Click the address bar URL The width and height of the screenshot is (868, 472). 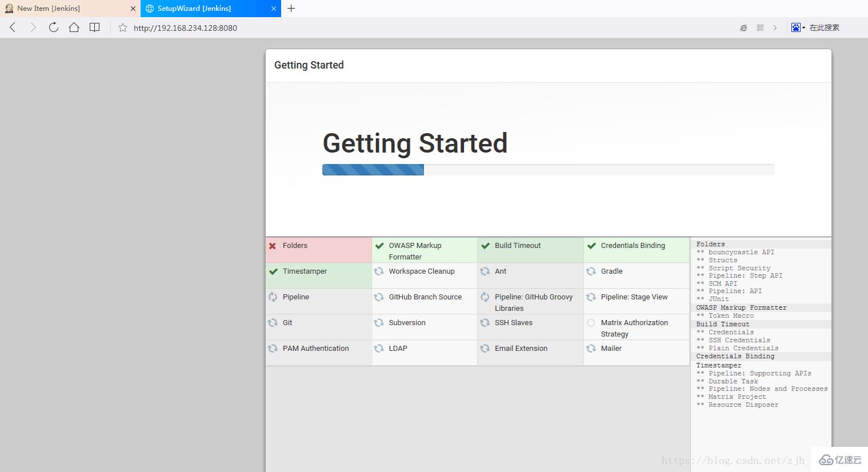(x=185, y=28)
